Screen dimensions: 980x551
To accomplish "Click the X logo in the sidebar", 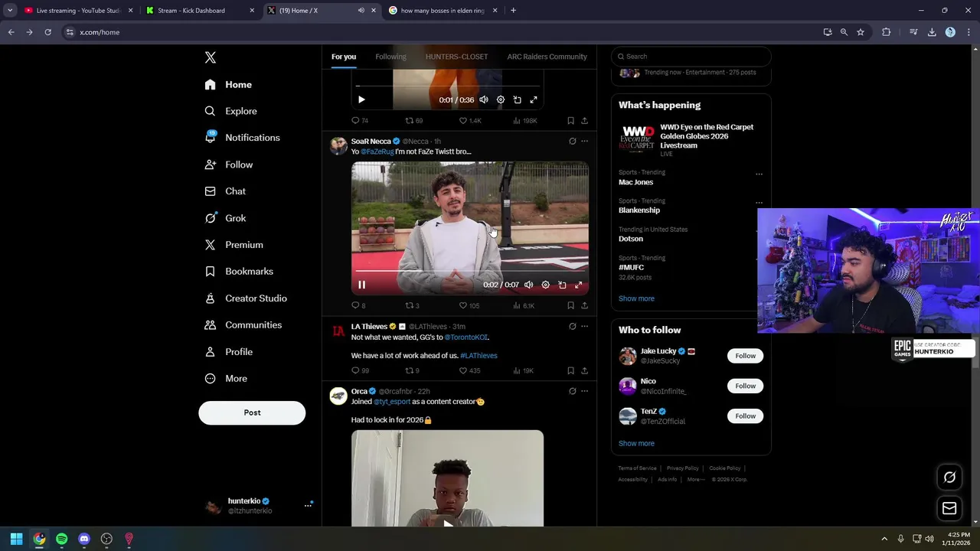I will click(211, 57).
